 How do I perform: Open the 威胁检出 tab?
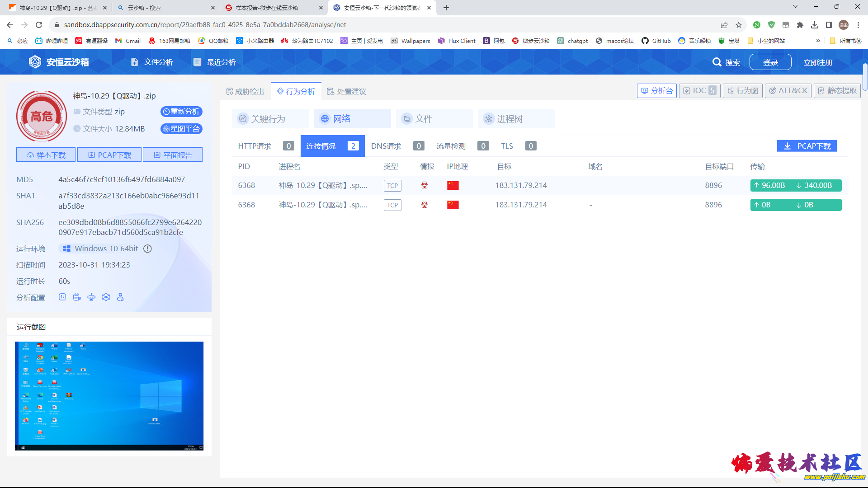[245, 91]
